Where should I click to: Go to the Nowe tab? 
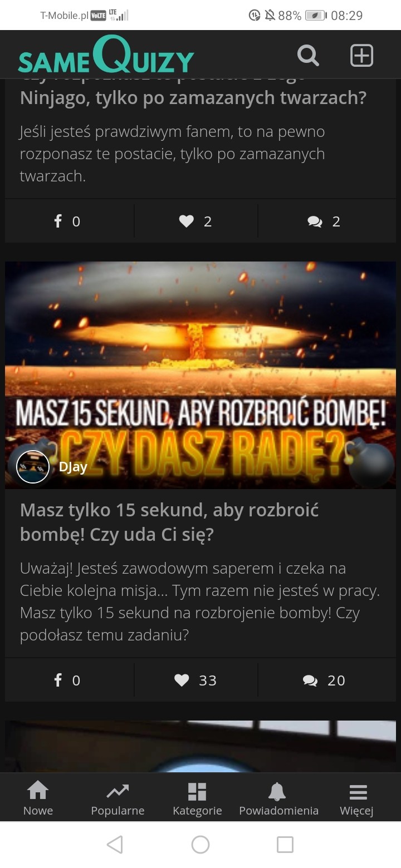tap(38, 798)
